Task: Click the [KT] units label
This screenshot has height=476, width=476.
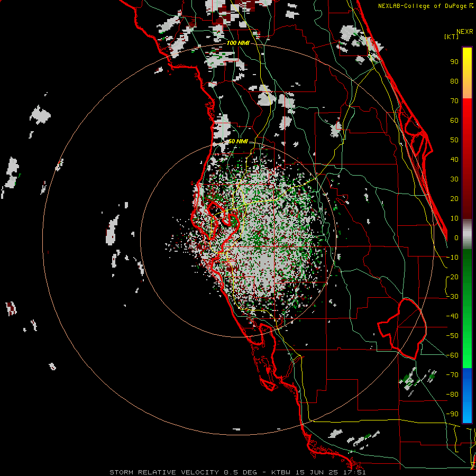Action: click(x=452, y=36)
